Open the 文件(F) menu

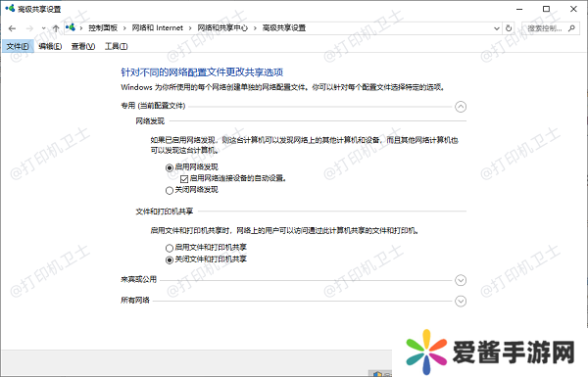pos(18,46)
